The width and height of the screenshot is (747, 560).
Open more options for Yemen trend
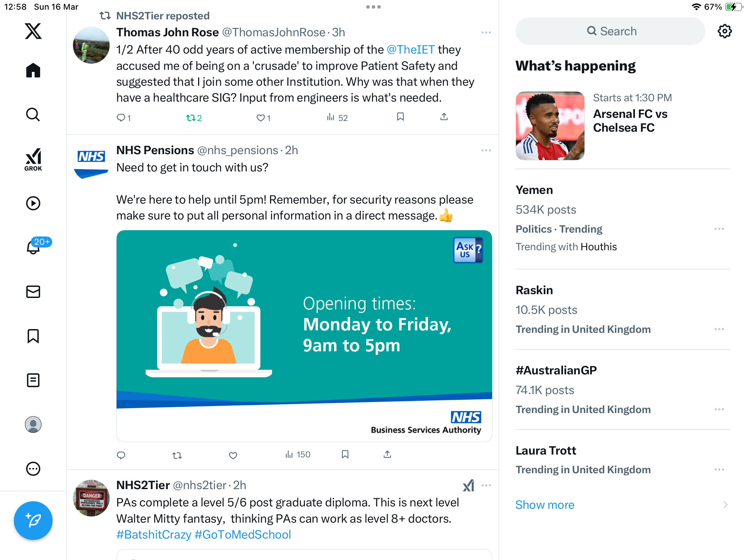tap(719, 229)
